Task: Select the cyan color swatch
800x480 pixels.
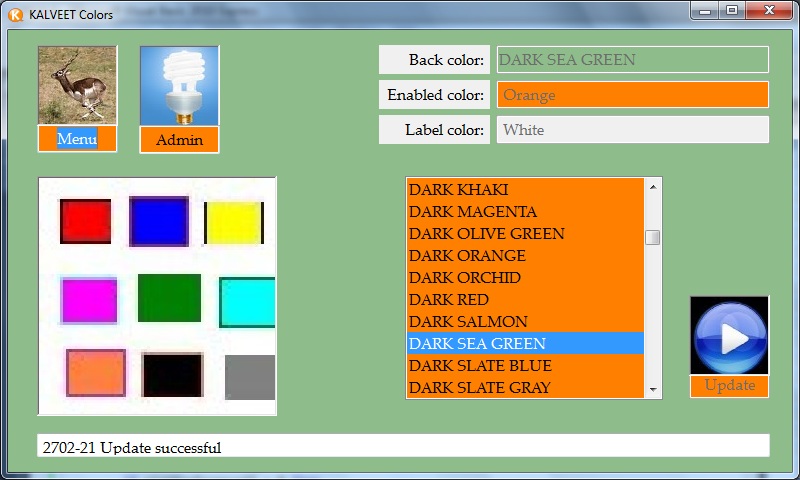Action: [x=247, y=302]
